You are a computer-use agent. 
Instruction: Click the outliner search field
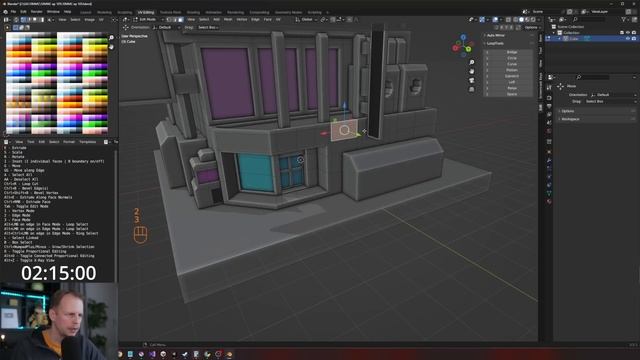pyautogui.click(x=589, y=20)
